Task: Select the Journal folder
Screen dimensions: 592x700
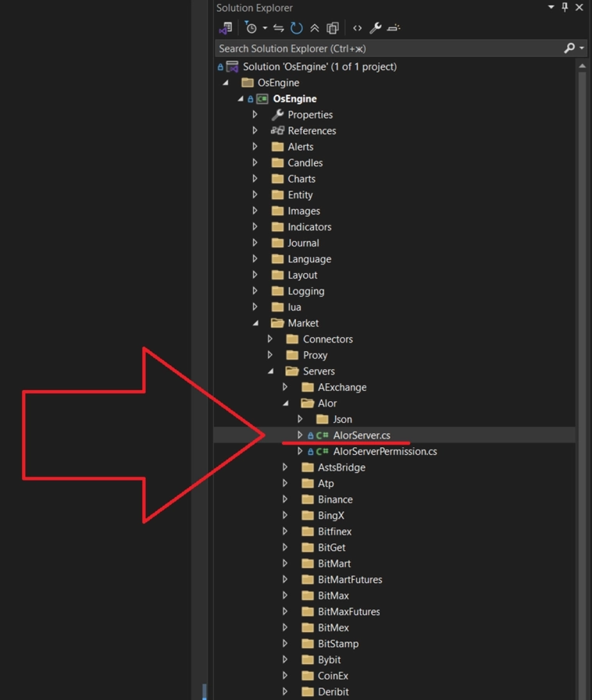Action: coord(303,243)
